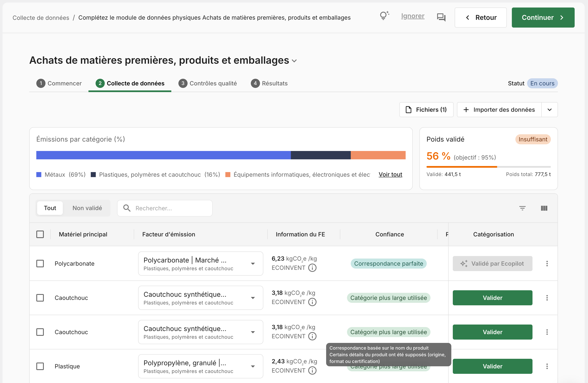Check the second Caoutchouc row checkbox
This screenshot has width=588, height=383.
coord(40,332)
